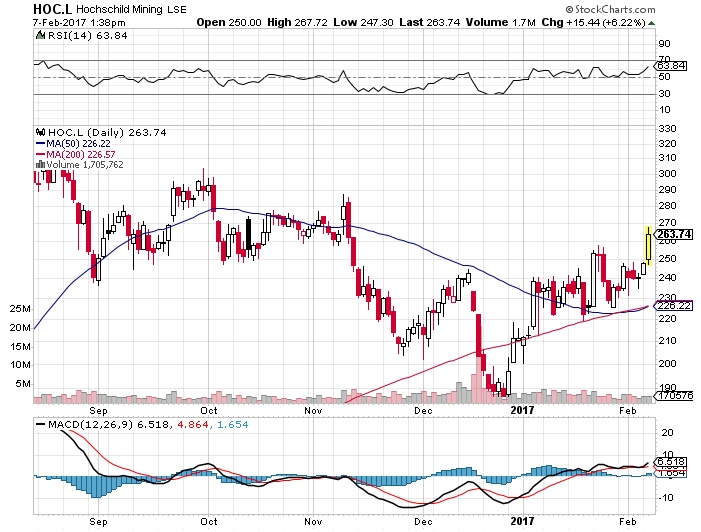
Task: Click the blue 1.654 MACD histogram value in legend
Action: click(232, 424)
